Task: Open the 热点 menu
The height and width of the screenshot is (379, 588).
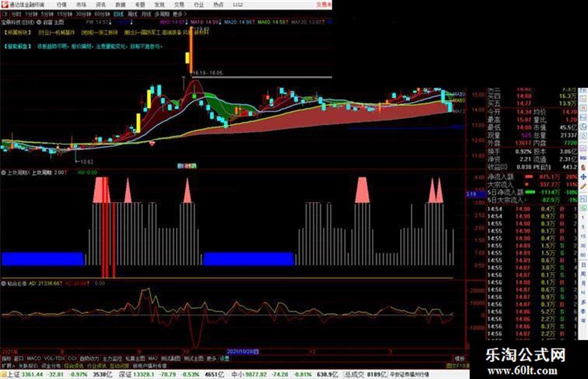Action: pos(218,5)
